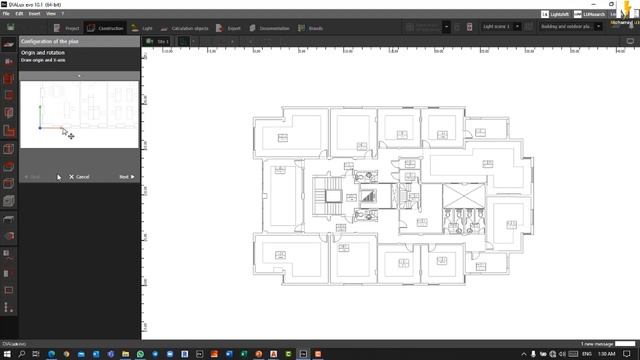Select the grey-and-red blob tool in sidebar
The height and width of the screenshot is (360, 640).
click(x=9, y=236)
